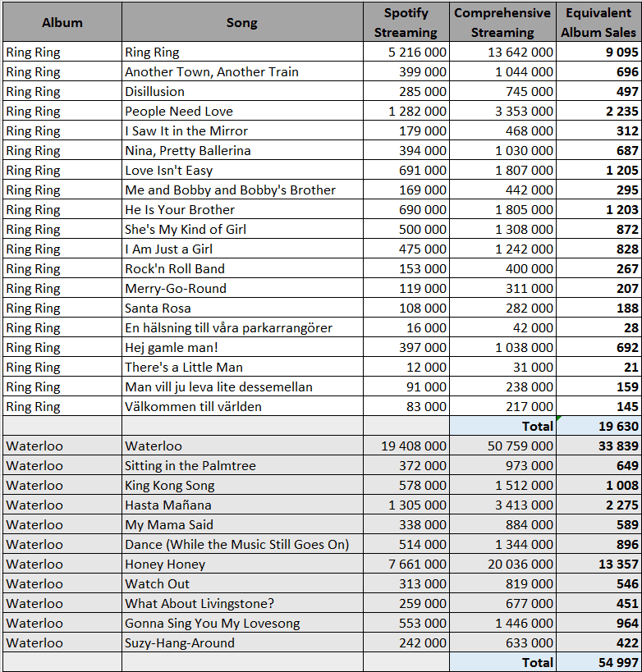Screen dimensions: 642x672
Task: Select the Waterloo total value 54 997
Action: (598, 663)
